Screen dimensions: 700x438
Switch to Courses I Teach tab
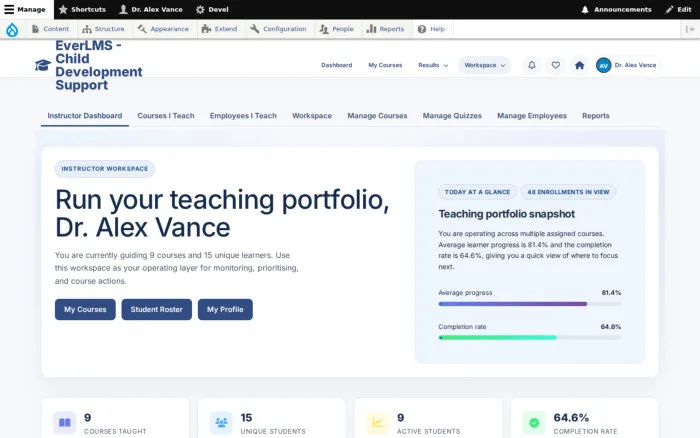pyautogui.click(x=166, y=116)
